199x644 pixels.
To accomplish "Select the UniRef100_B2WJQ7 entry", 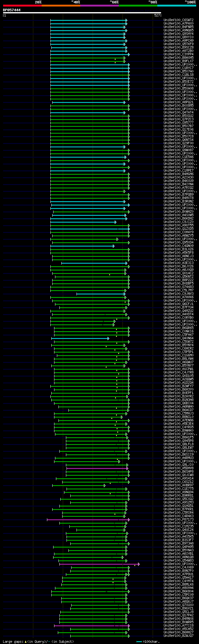I will click(178, 636).
